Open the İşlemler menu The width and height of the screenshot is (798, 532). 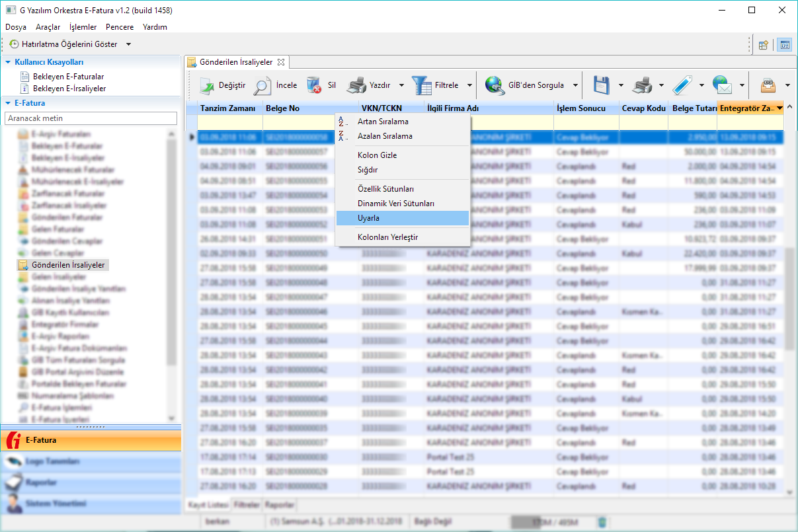click(83, 27)
